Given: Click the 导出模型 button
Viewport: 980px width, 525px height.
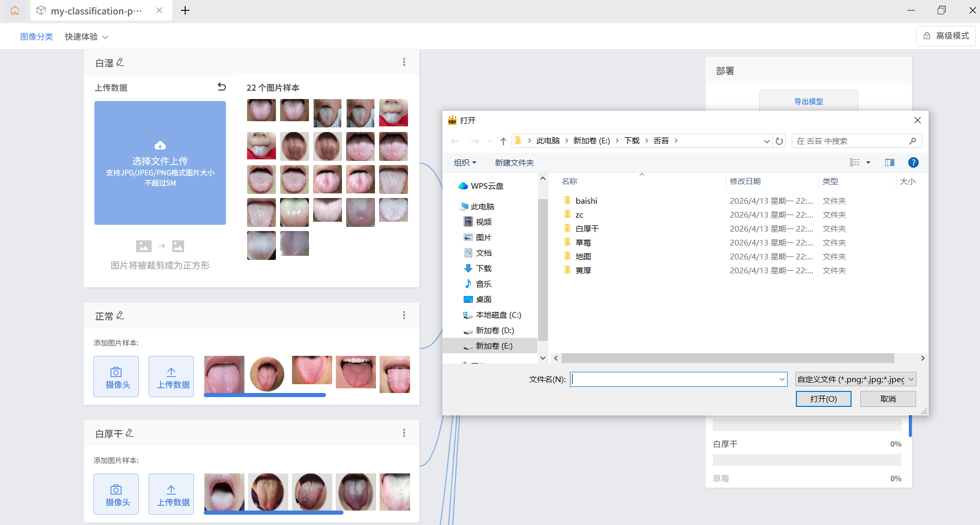Looking at the screenshot, I should click(808, 101).
